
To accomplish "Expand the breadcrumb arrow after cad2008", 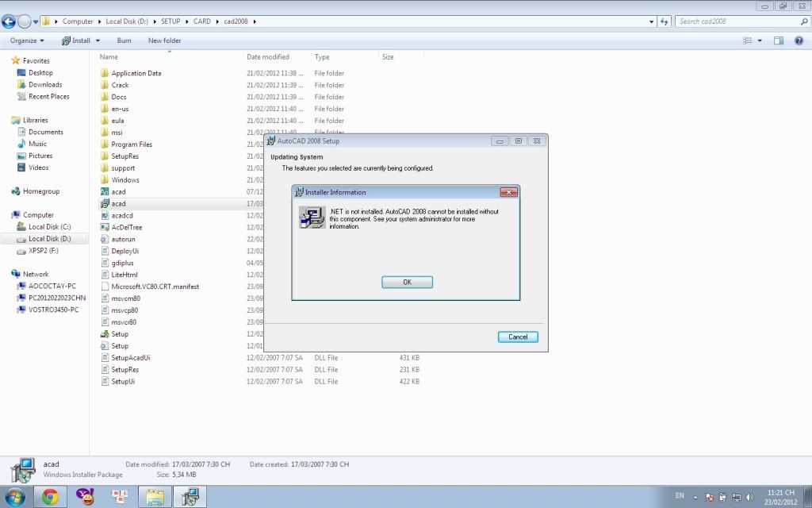I will [255, 21].
